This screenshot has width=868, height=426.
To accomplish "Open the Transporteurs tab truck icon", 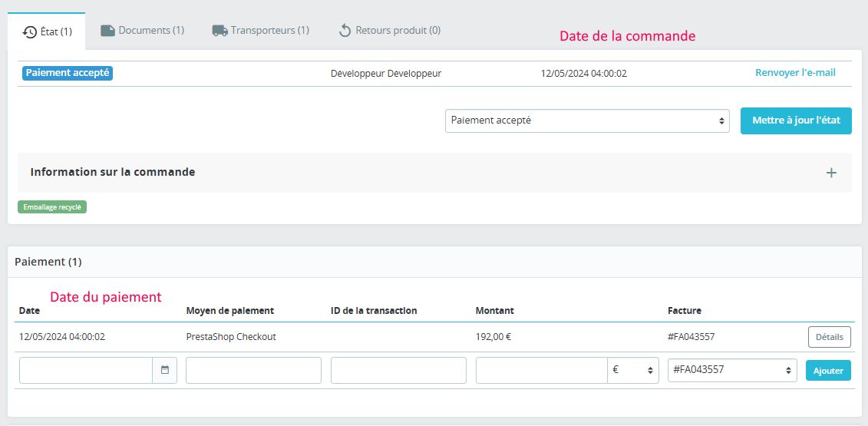I will pyautogui.click(x=219, y=31).
